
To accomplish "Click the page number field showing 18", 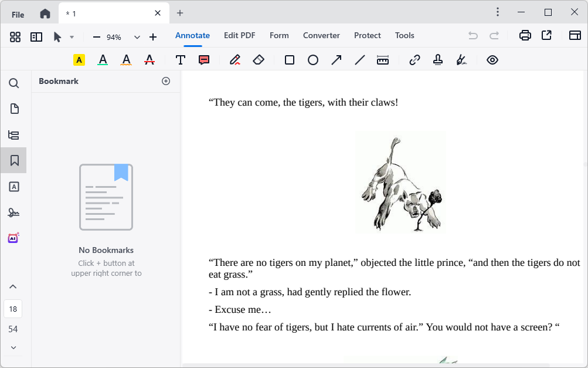I will [x=13, y=309].
